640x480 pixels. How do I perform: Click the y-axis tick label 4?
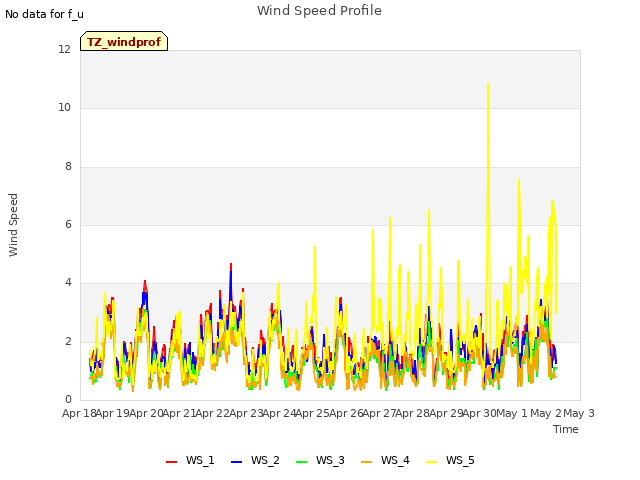68,282
